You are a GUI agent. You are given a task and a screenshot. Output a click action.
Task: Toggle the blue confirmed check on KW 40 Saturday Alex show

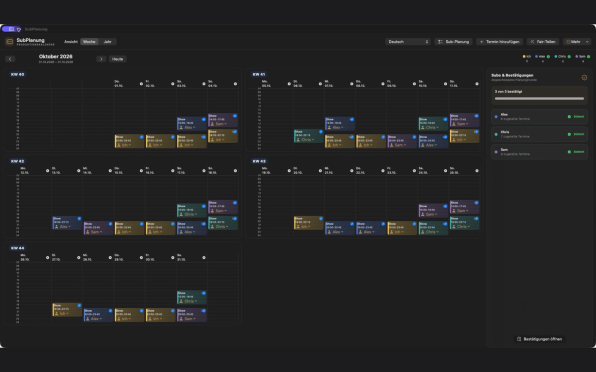pos(203,119)
